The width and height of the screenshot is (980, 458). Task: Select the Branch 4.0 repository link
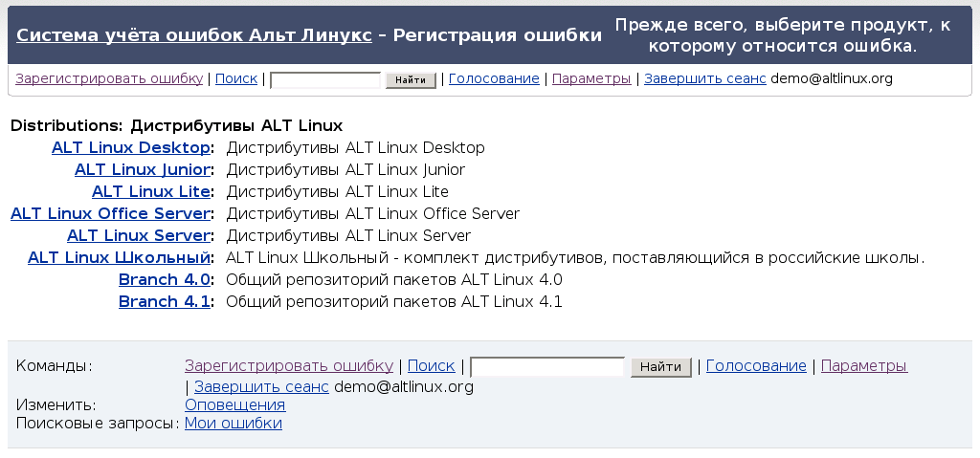click(x=164, y=280)
